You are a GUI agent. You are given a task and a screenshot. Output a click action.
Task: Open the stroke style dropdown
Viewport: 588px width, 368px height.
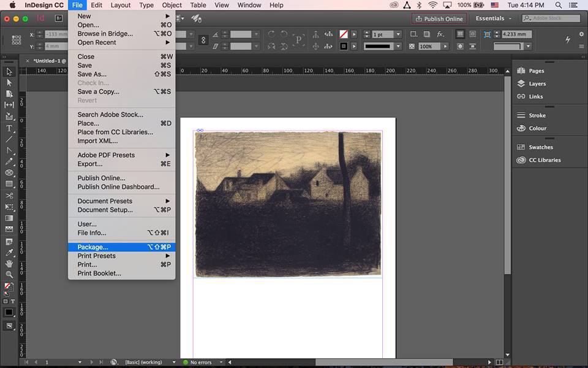pos(398,46)
